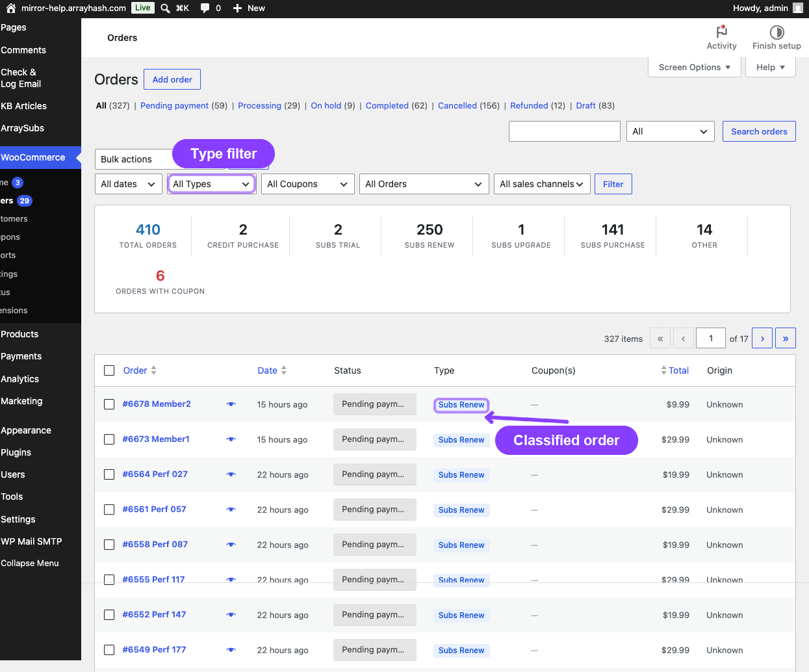Filter by Completed status link
This screenshot has width=809, height=672.
pyautogui.click(x=387, y=105)
